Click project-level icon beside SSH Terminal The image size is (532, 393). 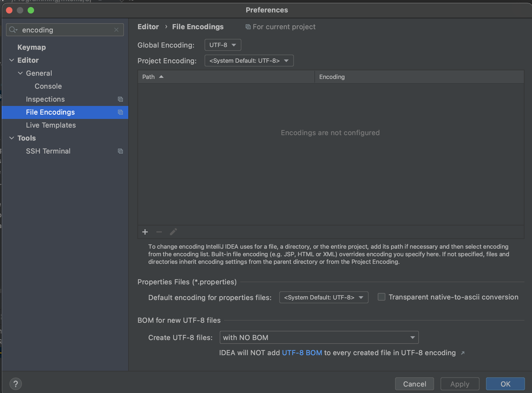(120, 151)
